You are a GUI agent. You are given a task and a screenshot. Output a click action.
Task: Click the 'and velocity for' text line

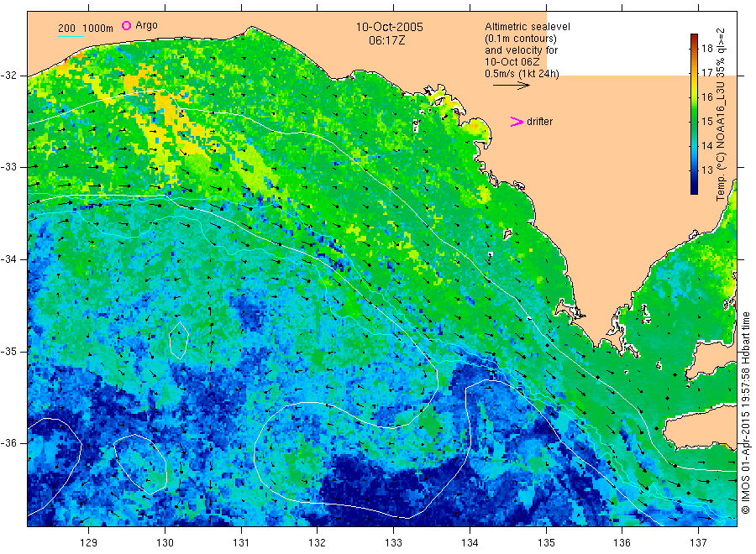click(x=521, y=50)
